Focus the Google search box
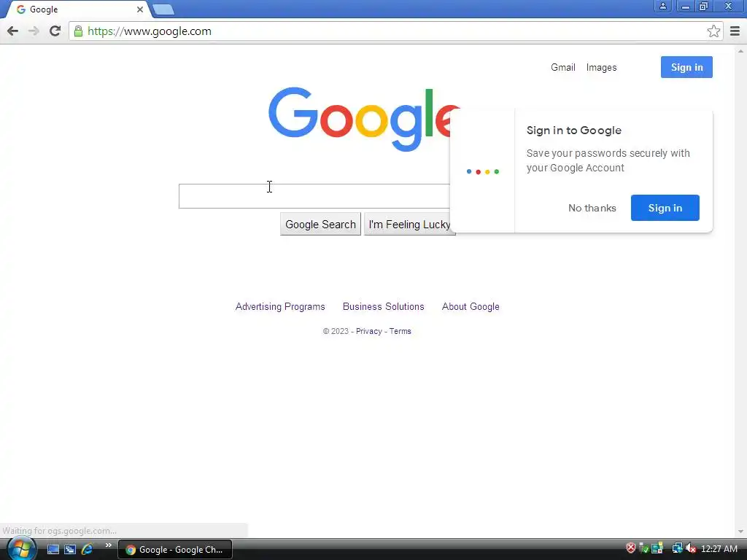The width and height of the screenshot is (747, 560). (x=314, y=196)
